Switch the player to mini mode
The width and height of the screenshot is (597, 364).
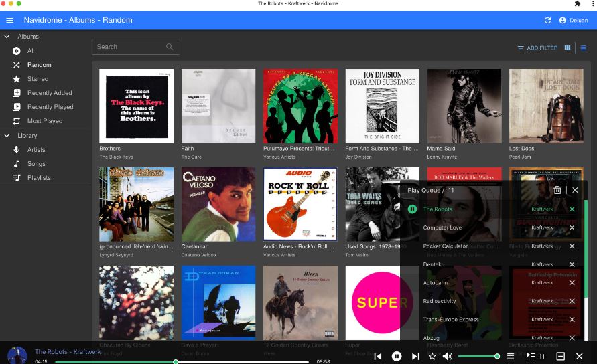click(560, 357)
